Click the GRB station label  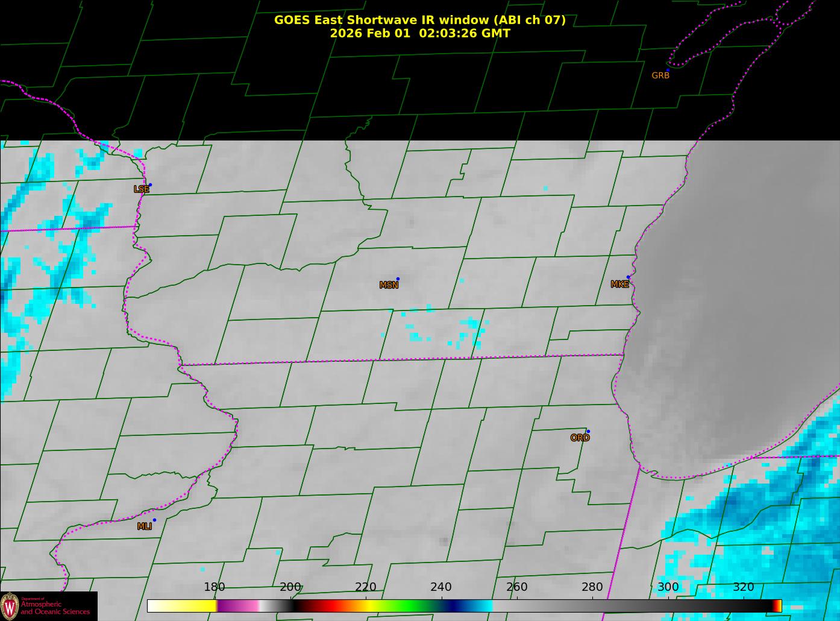click(x=660, y=75)
